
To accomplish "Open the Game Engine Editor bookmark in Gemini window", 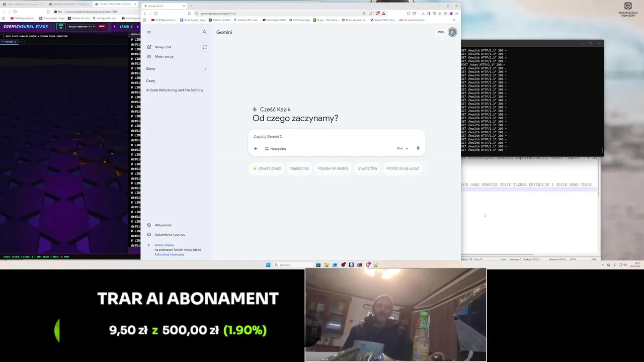I will pos(274,20).
